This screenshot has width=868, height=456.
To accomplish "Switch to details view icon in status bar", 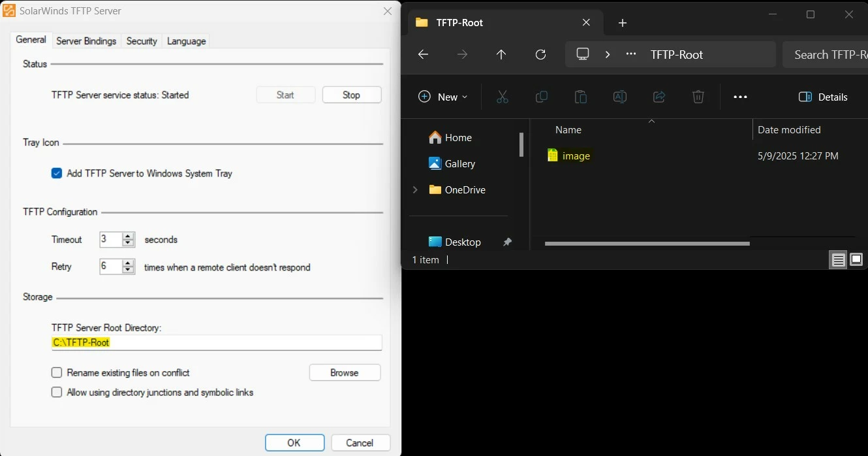I will (839, 260).
